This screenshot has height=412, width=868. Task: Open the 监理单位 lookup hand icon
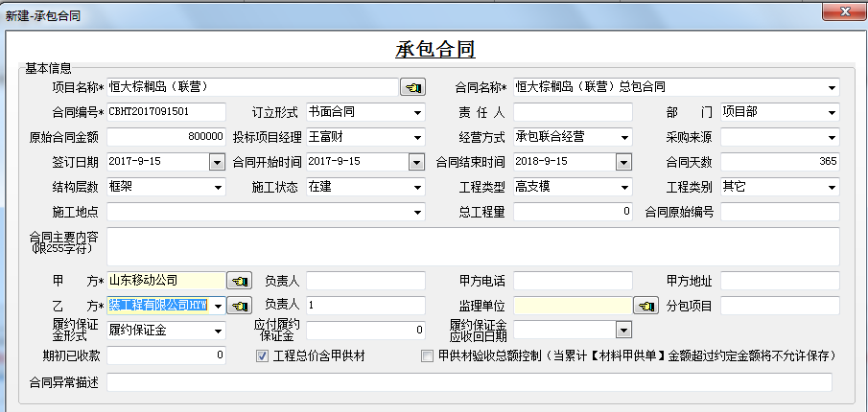[645, 306]
